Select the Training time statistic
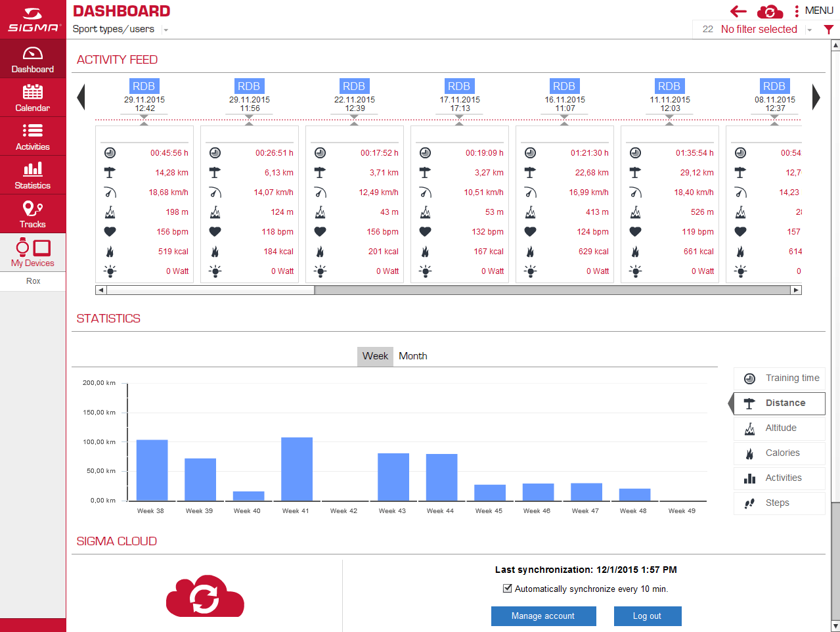Viewport: 840px width, 632px height. [x=780, y=378]
